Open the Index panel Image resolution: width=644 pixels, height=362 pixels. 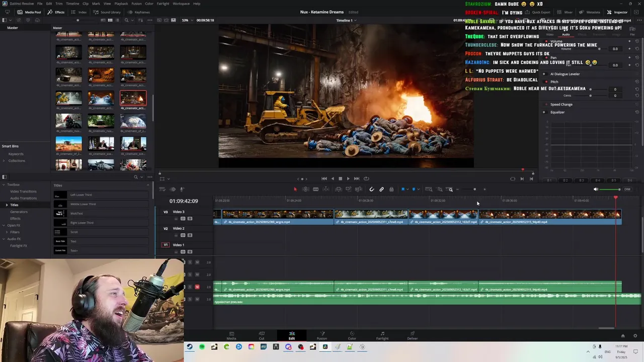tap(78, 12)
